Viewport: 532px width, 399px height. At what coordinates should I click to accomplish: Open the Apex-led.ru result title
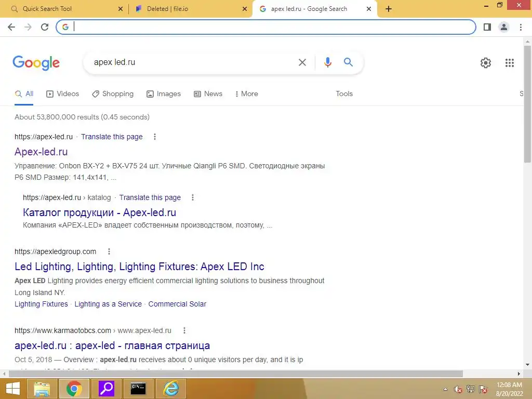pyautogui.click(x=41, y=152)
